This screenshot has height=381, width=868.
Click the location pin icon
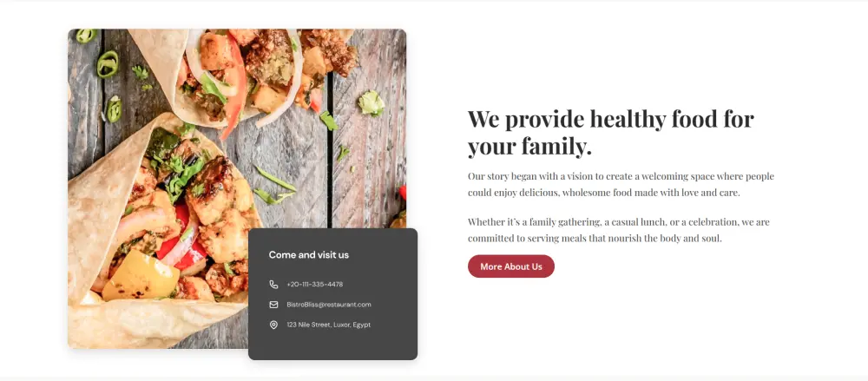(273, 325)
